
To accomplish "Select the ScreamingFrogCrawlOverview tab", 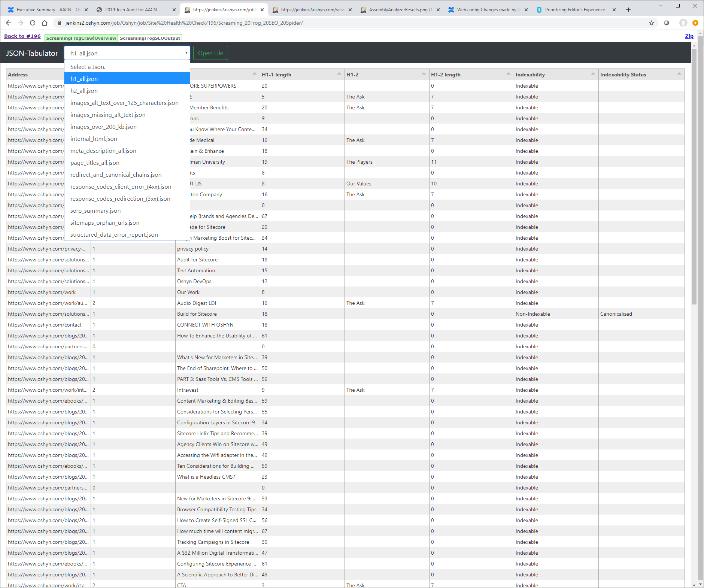I will coord(81,38).
